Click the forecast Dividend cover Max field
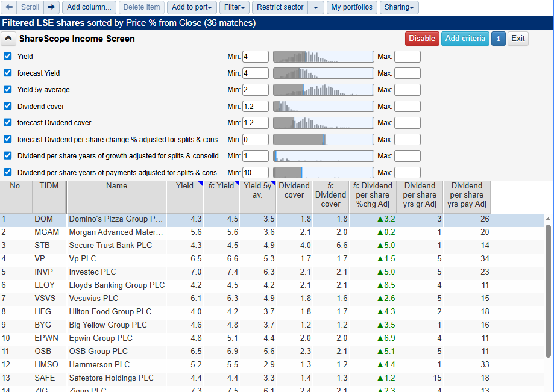The image size is (554, 392). (x=408, y=123)
